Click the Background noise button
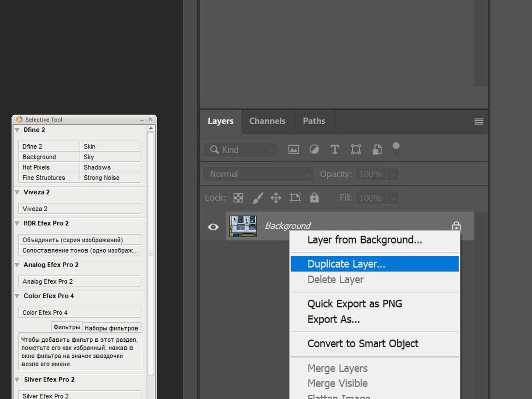532x399 pixels. click(x=49, y=157)
